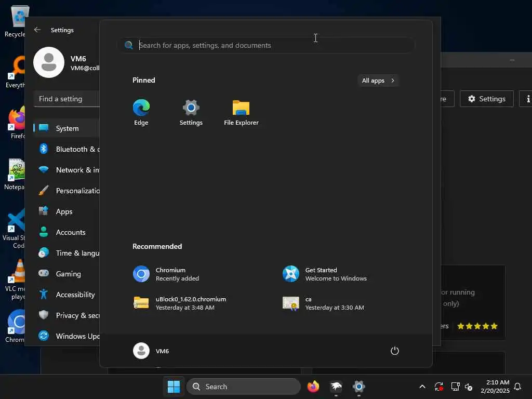The image size is (532, 399).
Task: Open Edge from pinned apps
Action: [141, 112]
